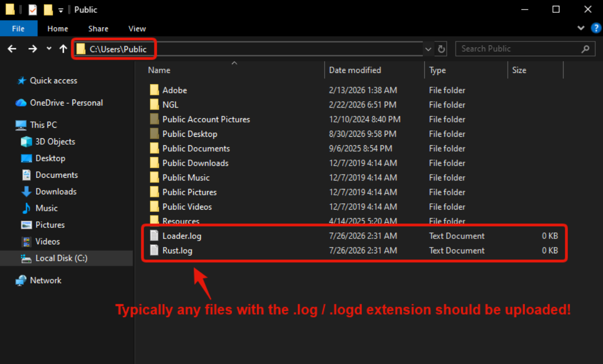Viewport: 603px width, 364px height.
Task: Go up one folder level
Action: click(x=63, y=49)
